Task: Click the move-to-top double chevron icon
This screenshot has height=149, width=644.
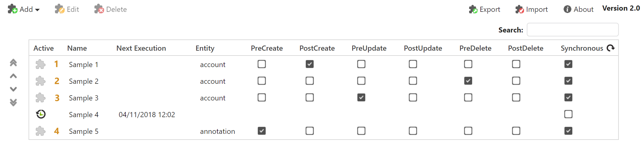Action: tap(13, 63)
